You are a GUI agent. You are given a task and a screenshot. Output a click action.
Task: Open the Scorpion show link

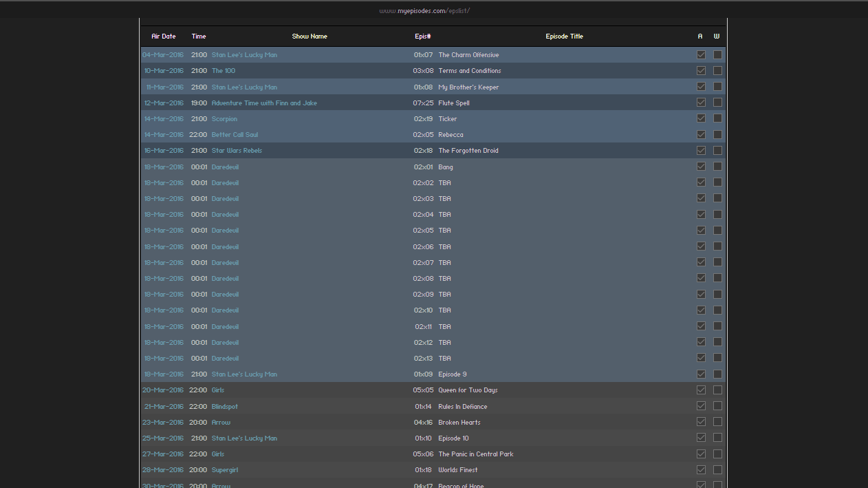click(224, 119)
